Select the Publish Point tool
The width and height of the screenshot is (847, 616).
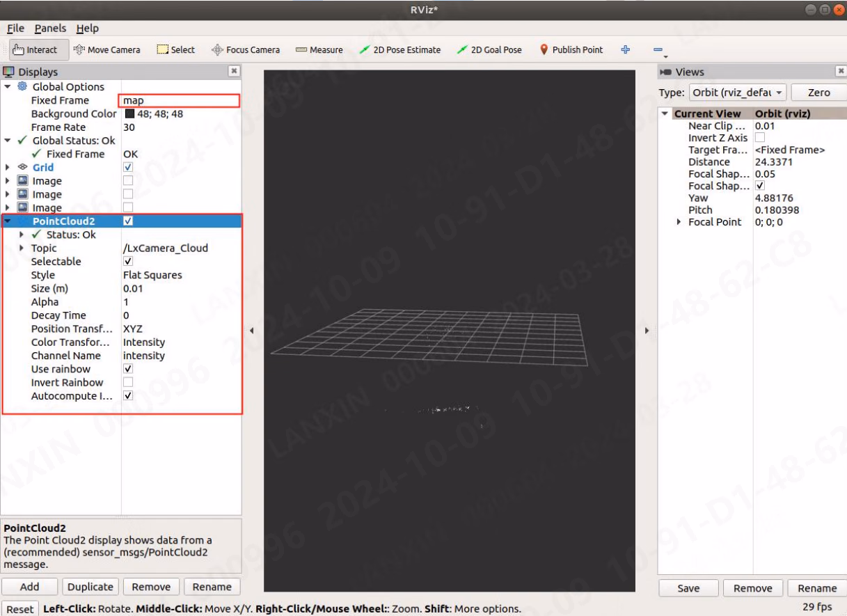tap(571, 49)
